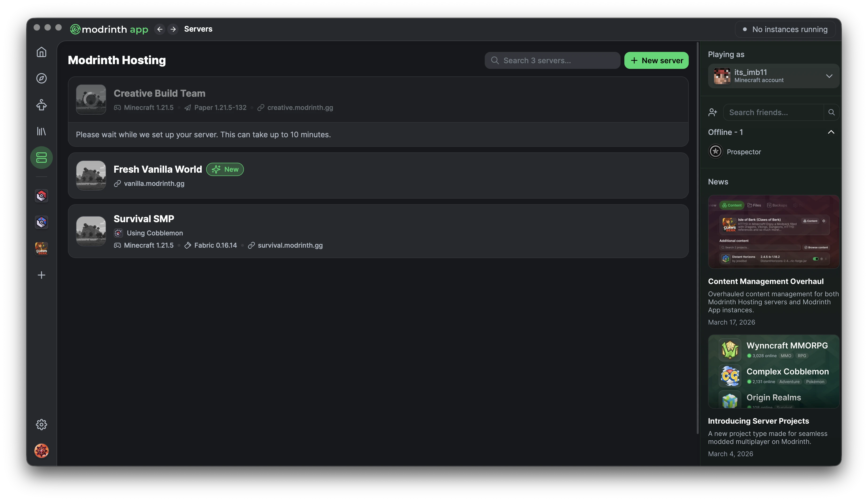Image resolution: width=868 pixels, height=501 pixels.
Task: Click the vanilla.modrinth.gg address
Action: tap(154, 184)
